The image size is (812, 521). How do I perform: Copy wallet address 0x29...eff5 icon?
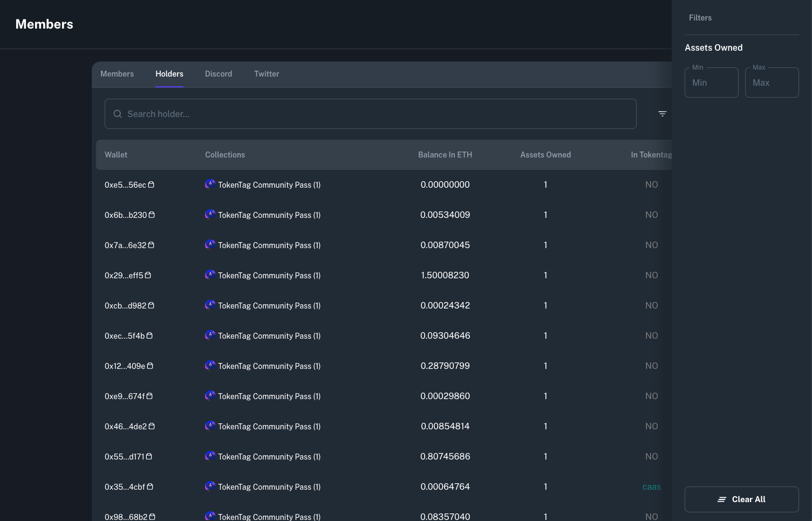(x=148, y=275)
